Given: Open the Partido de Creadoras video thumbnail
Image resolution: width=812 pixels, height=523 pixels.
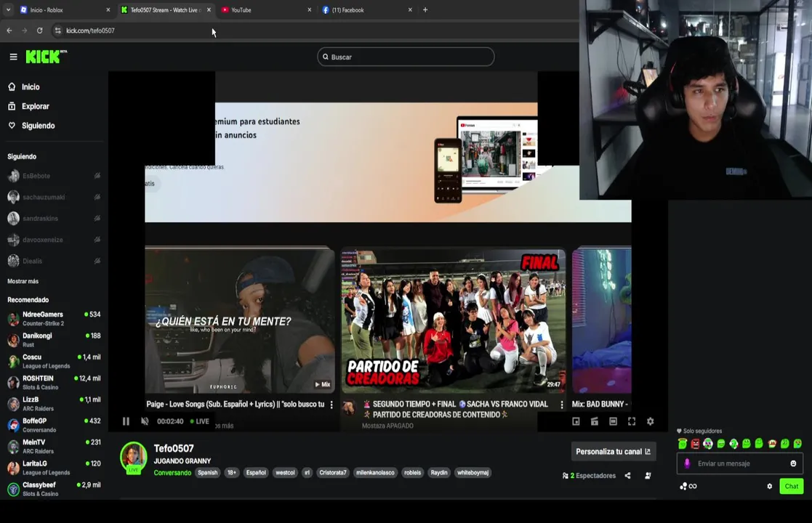Looking at the screenshot, I should click(x=453, y=321).
